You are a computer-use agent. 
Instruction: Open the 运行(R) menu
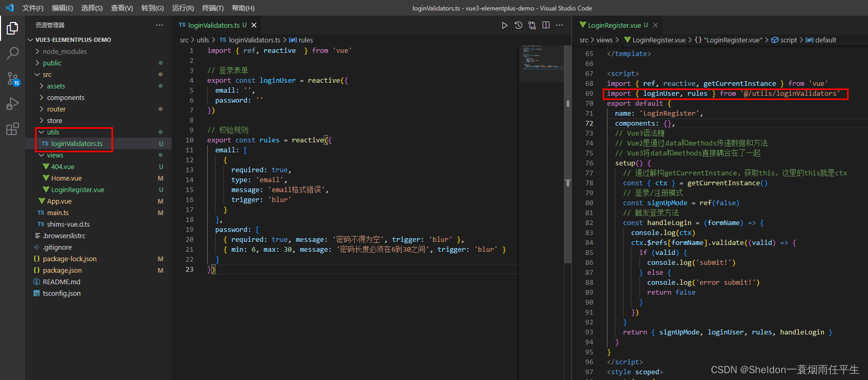coord(183,8)
